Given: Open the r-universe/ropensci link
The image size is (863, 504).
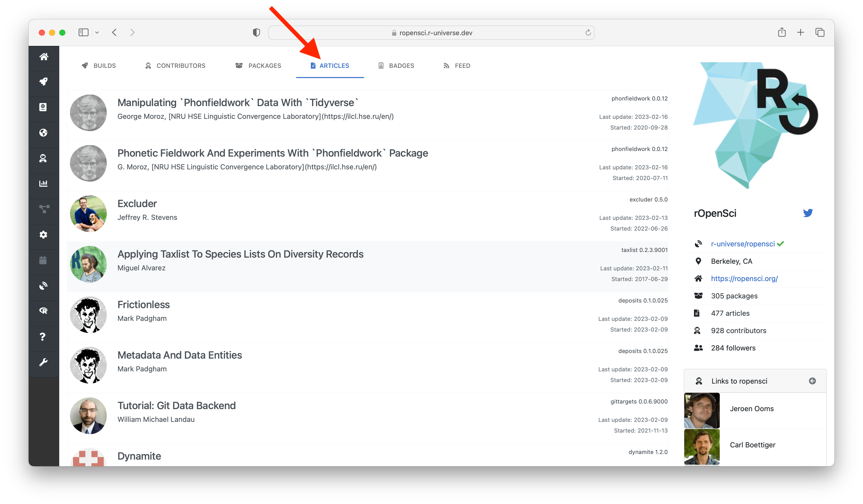Looking at the screenshot, I should point(742,244).
